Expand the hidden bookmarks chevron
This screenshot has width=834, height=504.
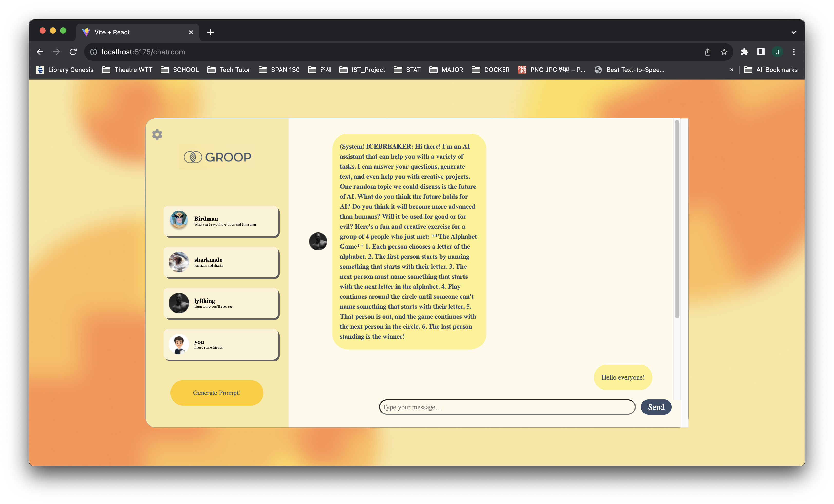click(x=732, y=70)
